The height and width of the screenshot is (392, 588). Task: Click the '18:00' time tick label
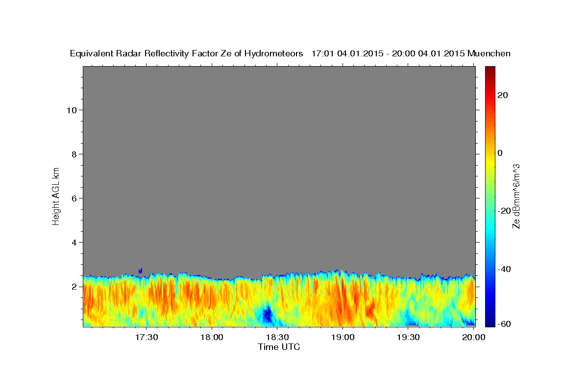pyautogui.click(x=212, y=337)
